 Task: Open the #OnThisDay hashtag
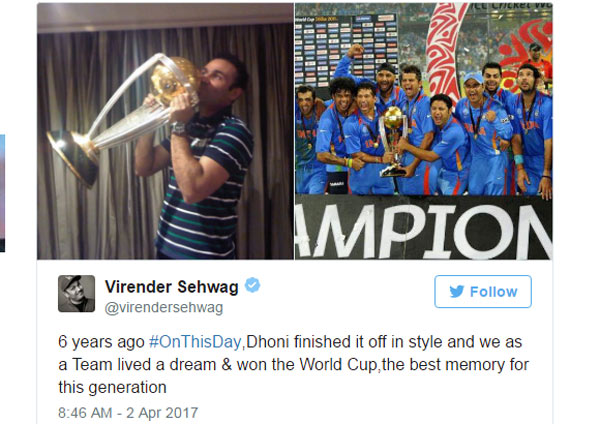point(195,342)
